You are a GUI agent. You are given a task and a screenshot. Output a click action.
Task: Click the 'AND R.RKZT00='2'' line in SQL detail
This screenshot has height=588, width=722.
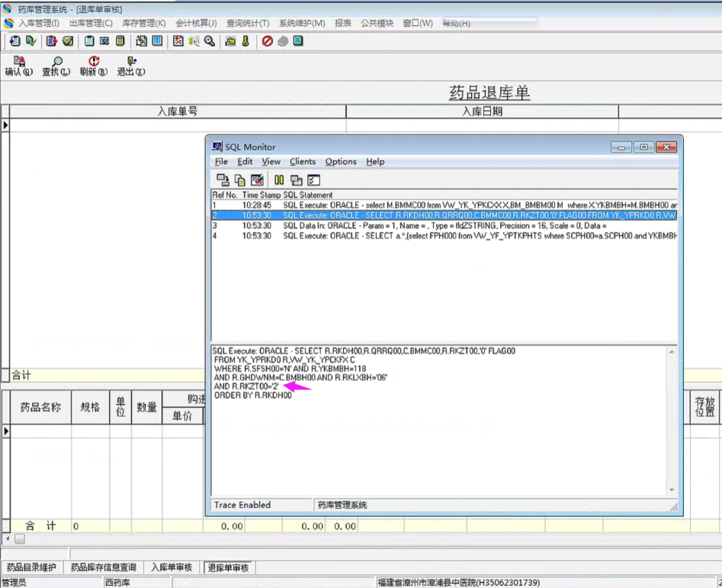[x=246, y=387]
